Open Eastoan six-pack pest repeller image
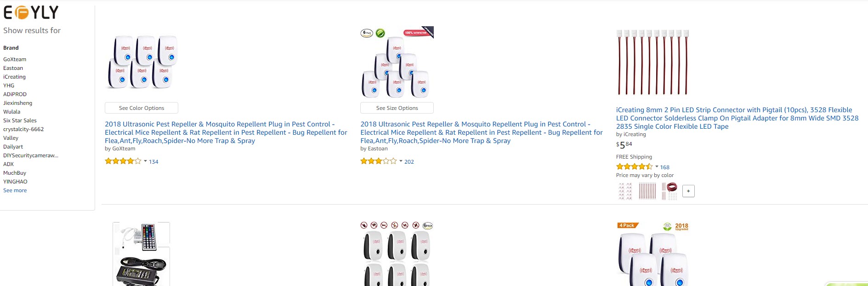 [x=397, y=63]
